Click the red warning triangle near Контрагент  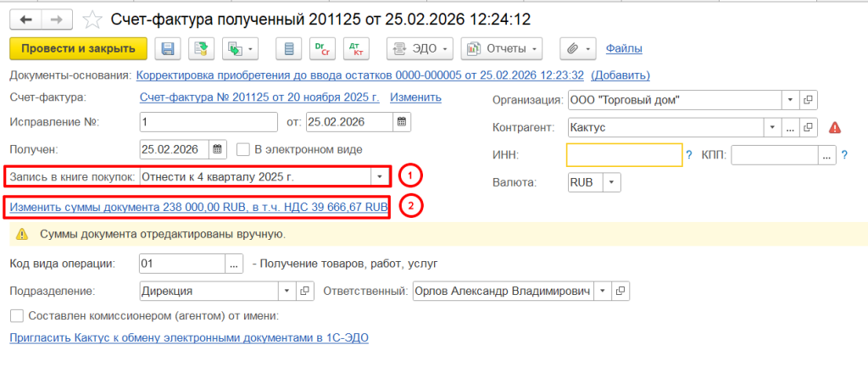coord(835,127)
